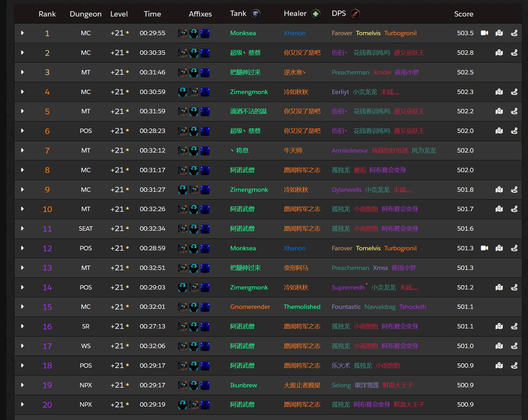Sort the table by the Dungeon column
The height and width of the screenshot is (420, 528).
[86, 14]
